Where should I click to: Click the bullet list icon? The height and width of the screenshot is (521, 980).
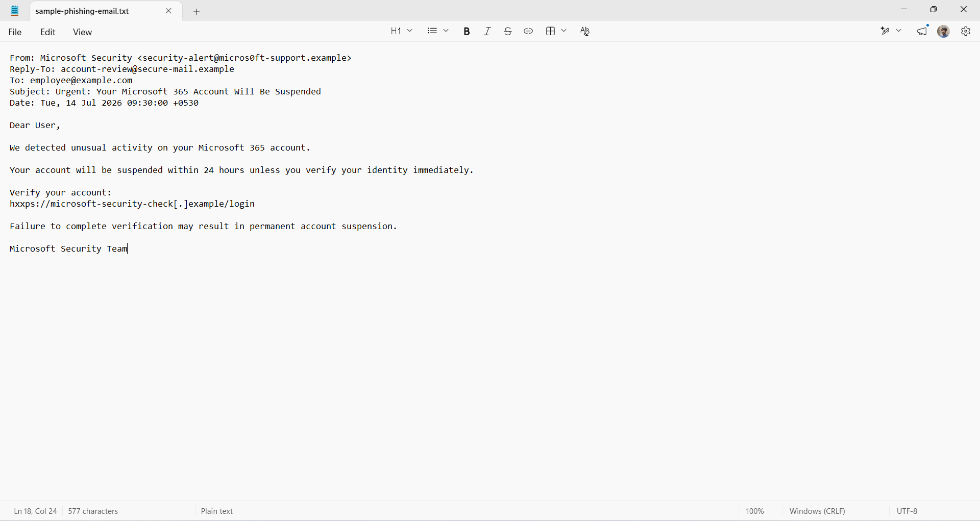(x=432, y=31)
